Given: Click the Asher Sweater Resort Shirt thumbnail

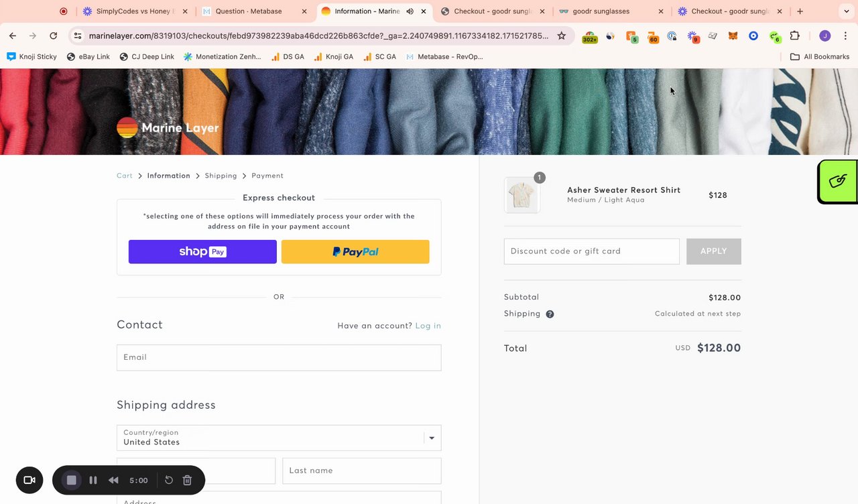Looking at the screenshot, I should point(522,195).
